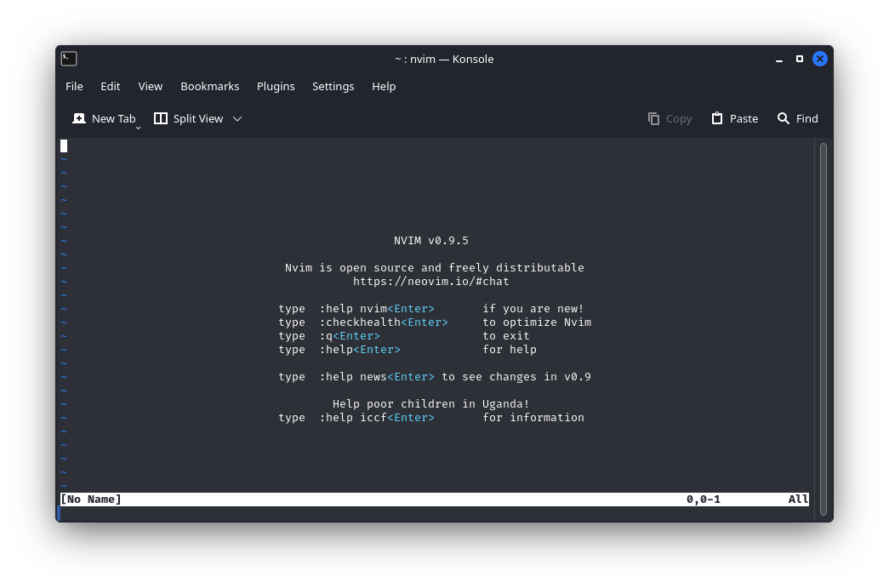889x588 pixels.
Task: Click the 'NVIM v0.9.5' heading text
Action: coord(431,241)
